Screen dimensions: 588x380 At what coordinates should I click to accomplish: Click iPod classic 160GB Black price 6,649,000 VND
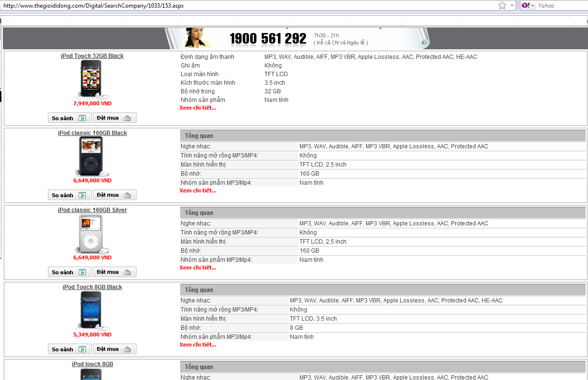click(x=92, y=180)
